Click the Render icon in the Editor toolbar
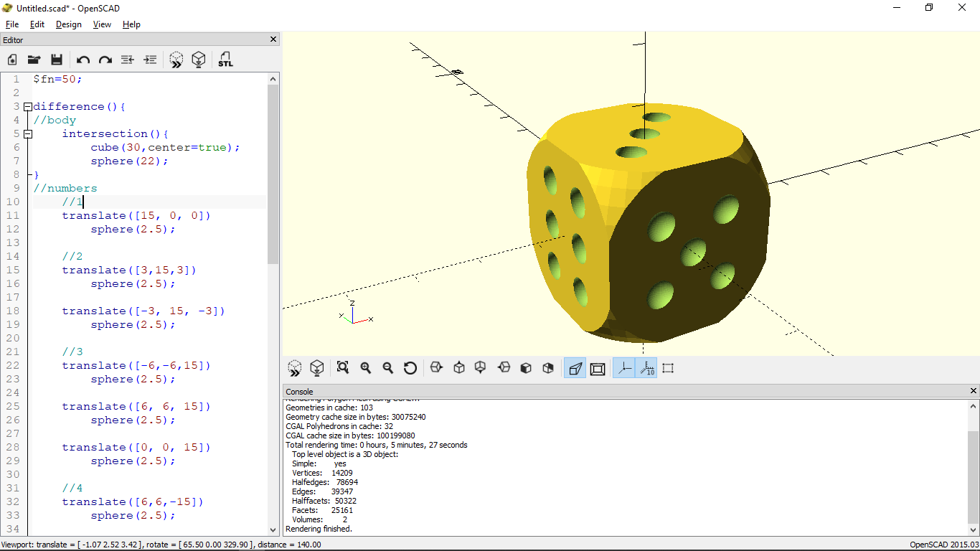This screenshot has width=980, height=551. [x=199, y=60]
